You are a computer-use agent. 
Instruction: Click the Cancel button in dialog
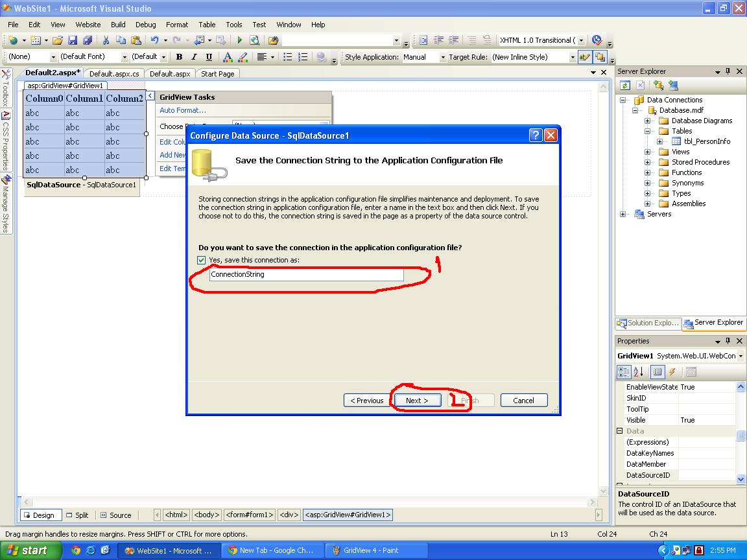point(523,401)
